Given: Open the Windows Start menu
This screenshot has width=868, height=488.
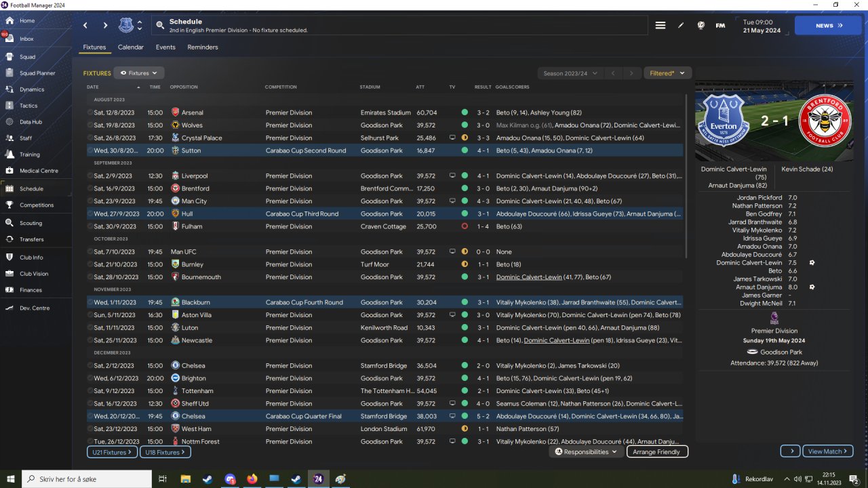Looking at the screenshot, I should point(11,479).
